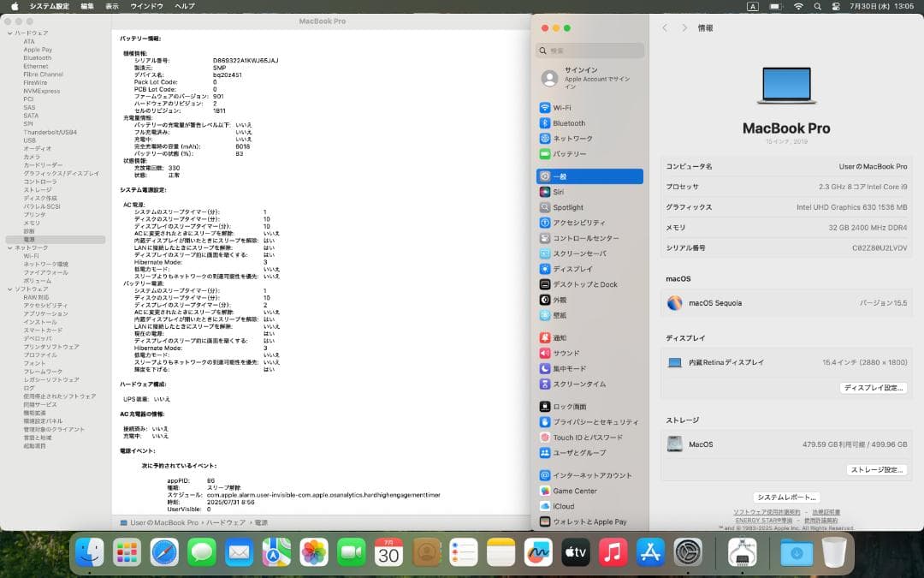Viewport: 924px width, 578px height.
Task: Click the システムレポート button
Action: point(785,497)
